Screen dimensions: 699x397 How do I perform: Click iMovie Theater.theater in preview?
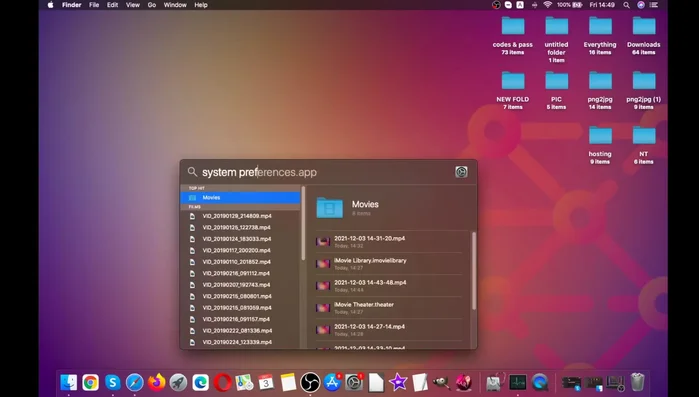389,307
